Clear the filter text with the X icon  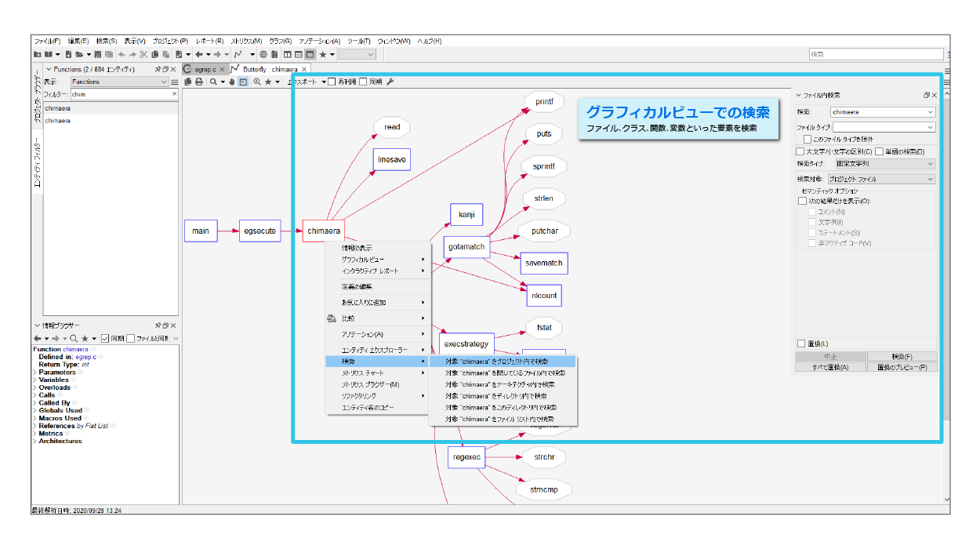[x=174, y=94]
